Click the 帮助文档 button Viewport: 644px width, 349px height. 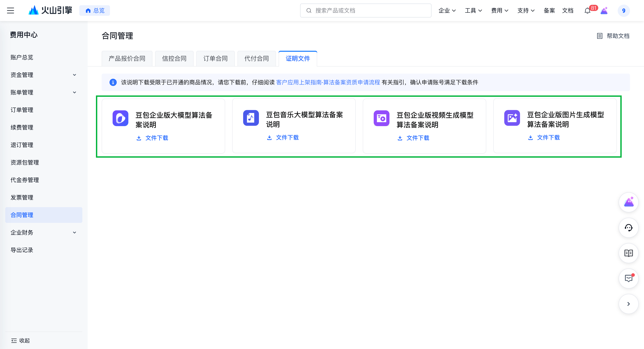click(x=613, y=36)
